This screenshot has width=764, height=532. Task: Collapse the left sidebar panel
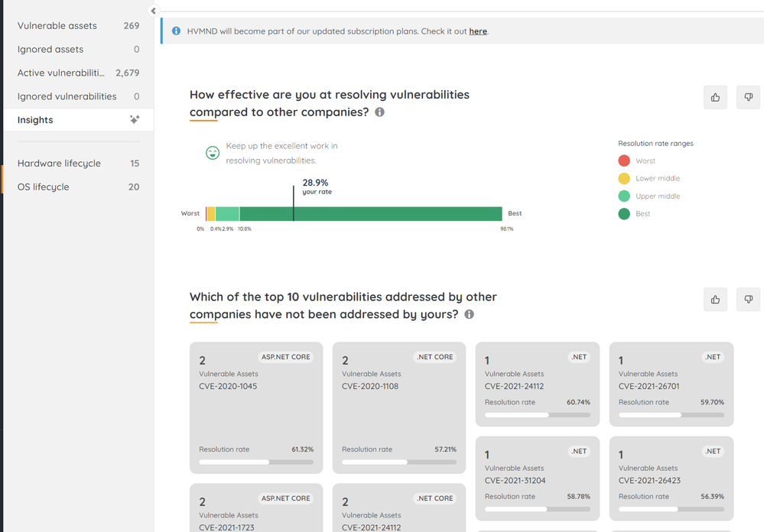pos(154,11)
